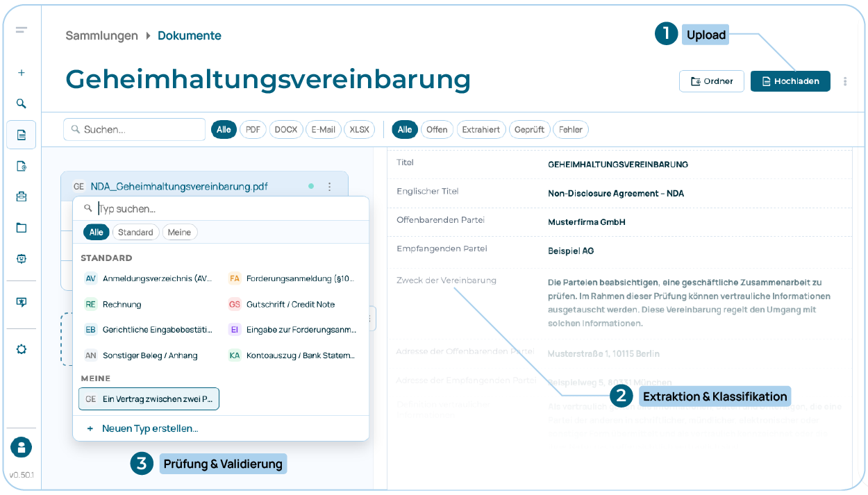The image size is (868, 495).
Task: Choose Eingabe zur Forderungsanmeldung type
Action: click(292, 330)
